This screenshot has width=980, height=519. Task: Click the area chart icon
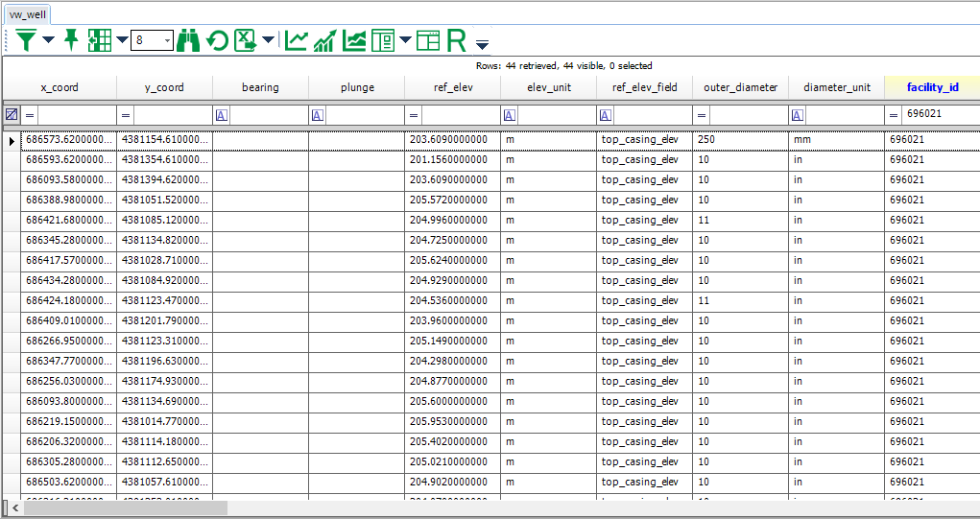click(354, 40)
